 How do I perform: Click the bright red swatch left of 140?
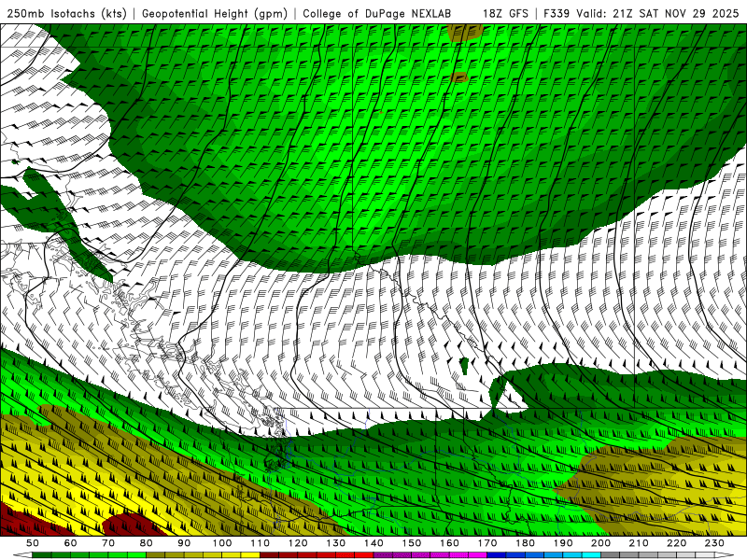[x=364, y=555]
